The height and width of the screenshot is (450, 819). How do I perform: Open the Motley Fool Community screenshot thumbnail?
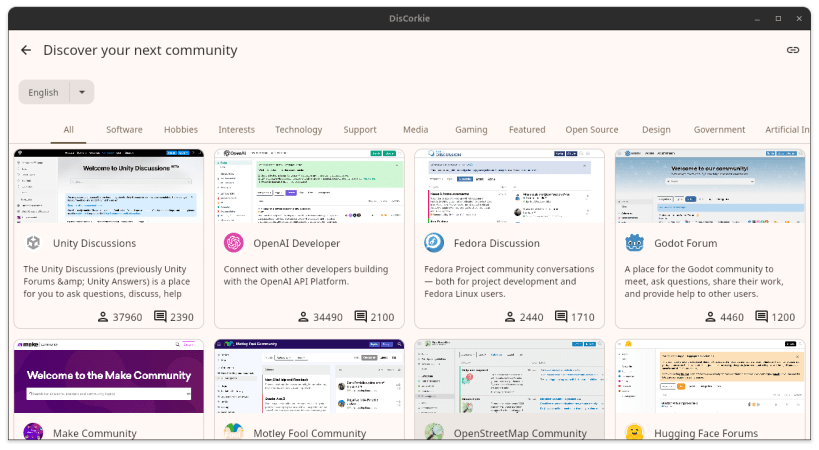(309, 376)
